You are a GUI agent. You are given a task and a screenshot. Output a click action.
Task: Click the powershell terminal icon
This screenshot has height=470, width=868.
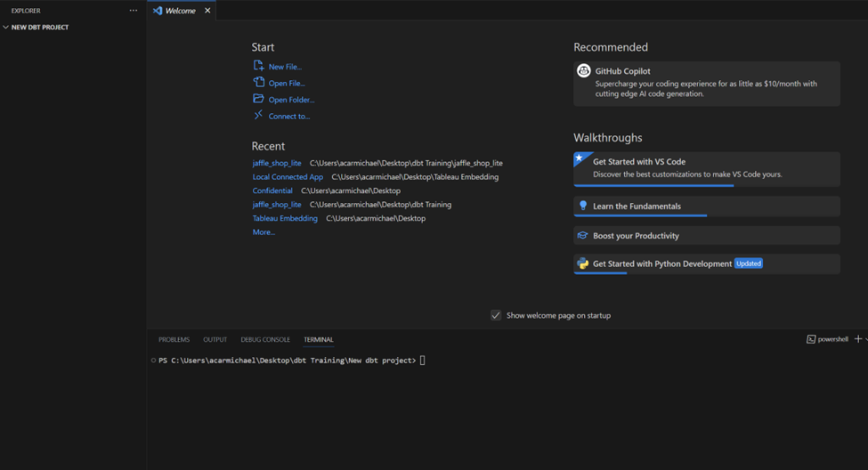click(811, 339)
